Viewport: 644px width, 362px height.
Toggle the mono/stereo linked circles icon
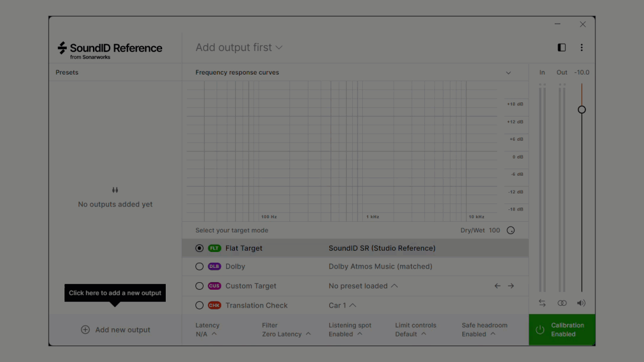tap(562, 303)
